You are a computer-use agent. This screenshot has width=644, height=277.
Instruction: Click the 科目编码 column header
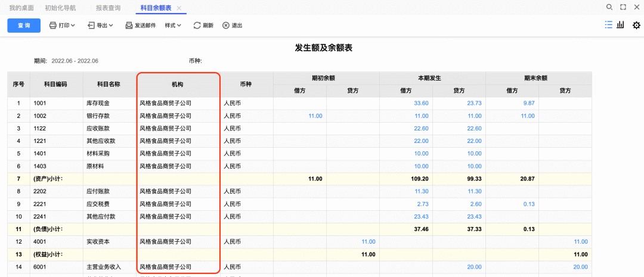(57, 84)
